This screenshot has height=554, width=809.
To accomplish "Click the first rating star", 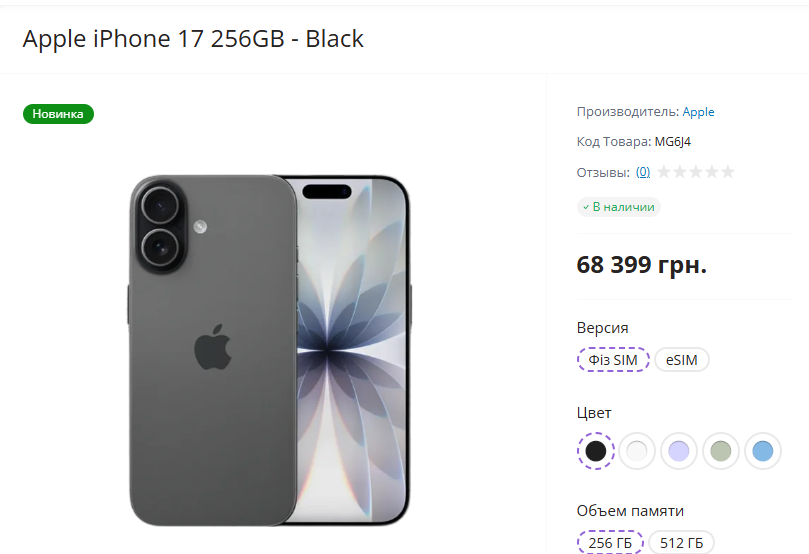I will tap(664, 172).
